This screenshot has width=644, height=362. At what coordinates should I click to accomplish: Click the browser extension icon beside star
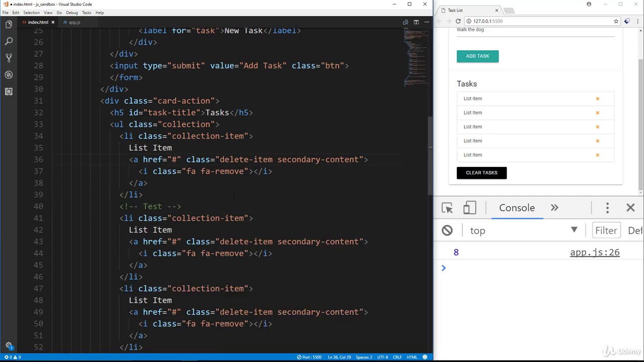[x=627, y=21]
